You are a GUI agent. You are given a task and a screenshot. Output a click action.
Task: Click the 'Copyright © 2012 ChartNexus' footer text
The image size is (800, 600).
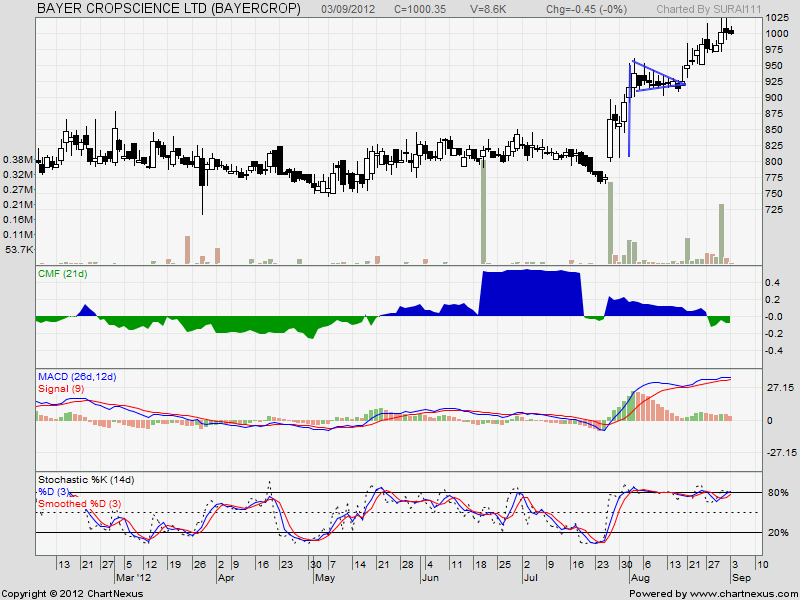pyautogui.click(x=72, y=594)
